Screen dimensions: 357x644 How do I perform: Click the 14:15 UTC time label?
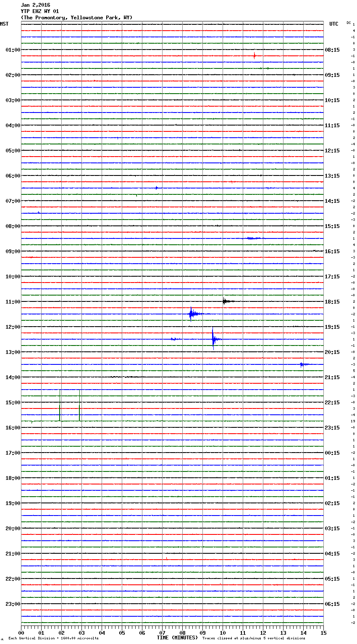[x=332, y=201]
